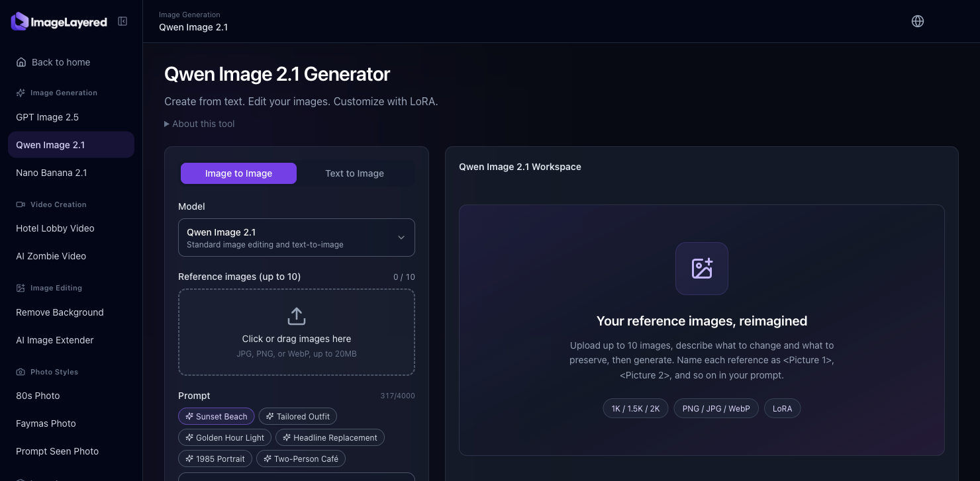Open Prompt Seen Photo style
Screen dimensions: 980x481
[x=71, y=451]
